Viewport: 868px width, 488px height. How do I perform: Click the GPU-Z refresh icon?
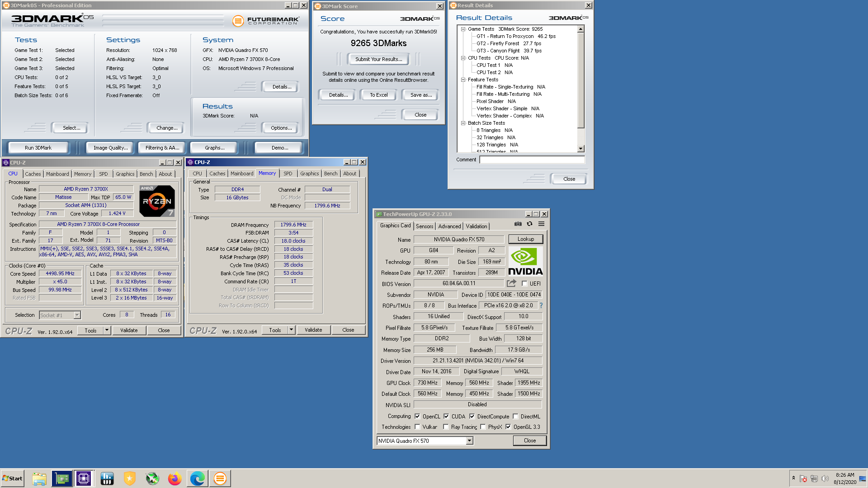pyautogui.click(x=529, y=224)
